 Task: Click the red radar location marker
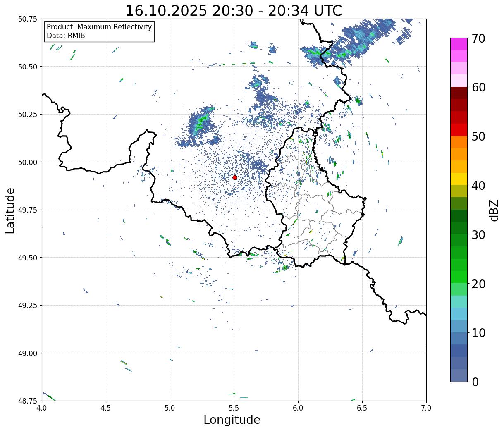click(235, 177)
